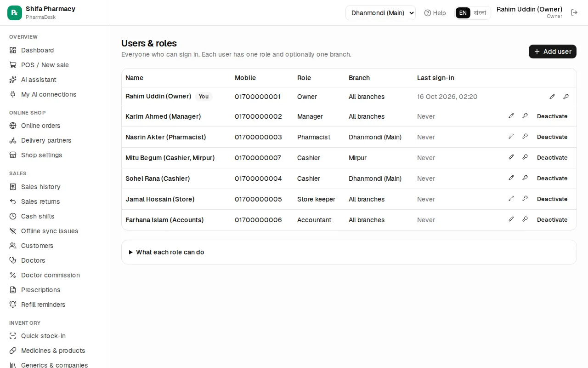The image size is (588, 368).
Task: Edit Karim Ahmed's user details pencil icon
Action: (x=511, y=116)
